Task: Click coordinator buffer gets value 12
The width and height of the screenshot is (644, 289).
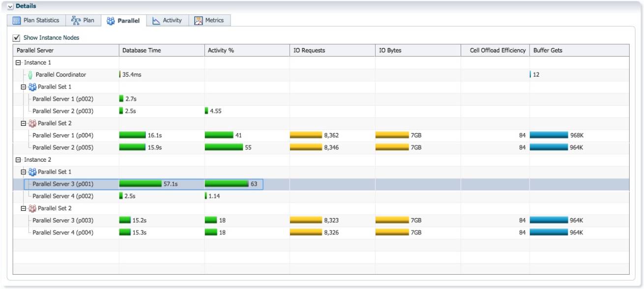Action: pos(536,75)
